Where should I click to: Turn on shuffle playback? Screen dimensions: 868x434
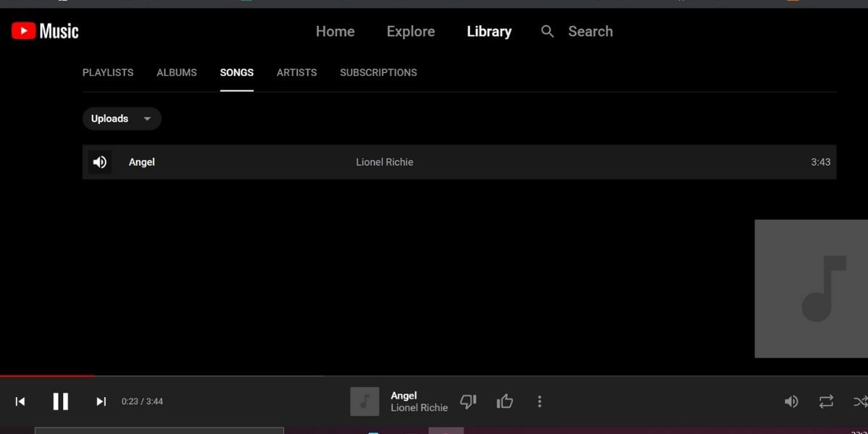859,401
